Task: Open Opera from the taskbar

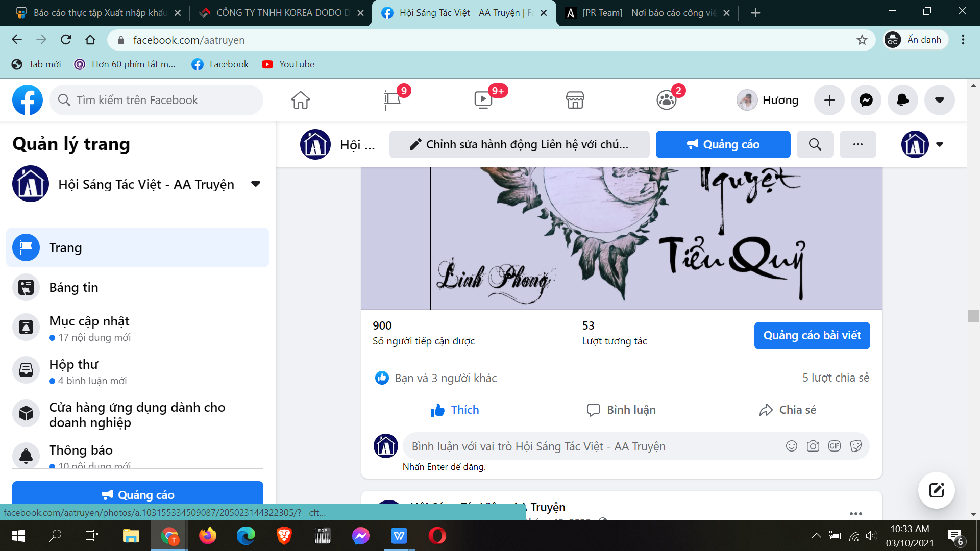Action: coord(437,536)
